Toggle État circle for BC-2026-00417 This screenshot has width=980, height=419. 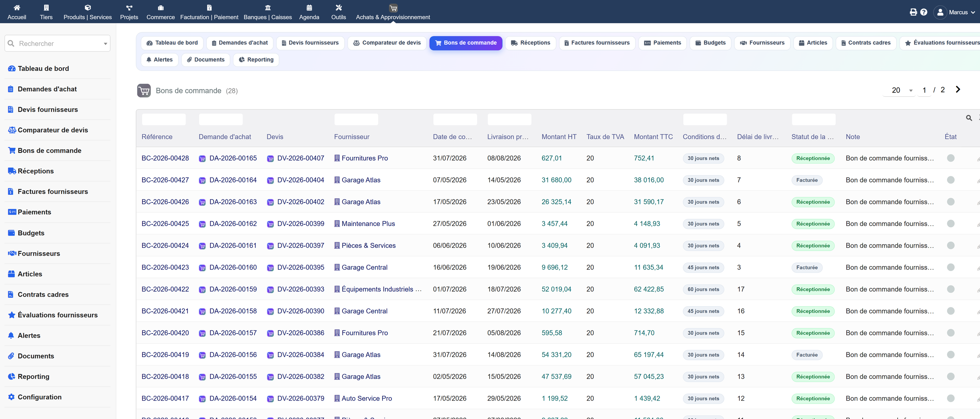(950, 398)
